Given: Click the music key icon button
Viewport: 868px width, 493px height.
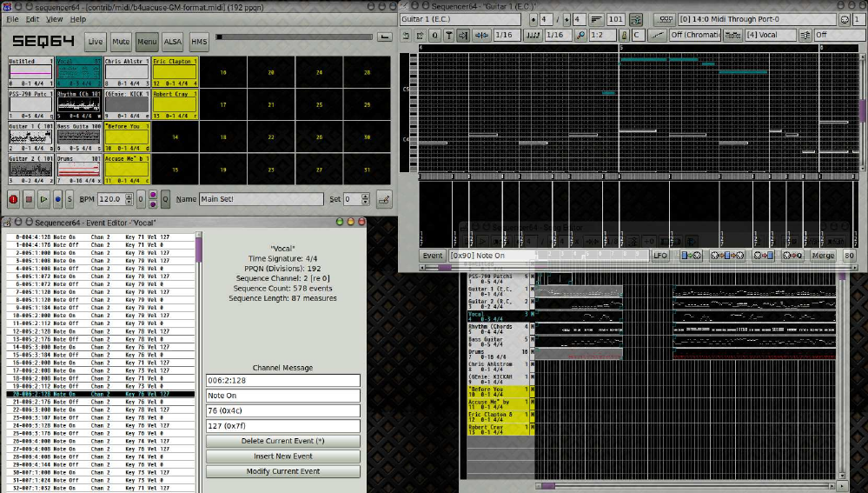Looking at the screenshot, I should click(625, 35).
